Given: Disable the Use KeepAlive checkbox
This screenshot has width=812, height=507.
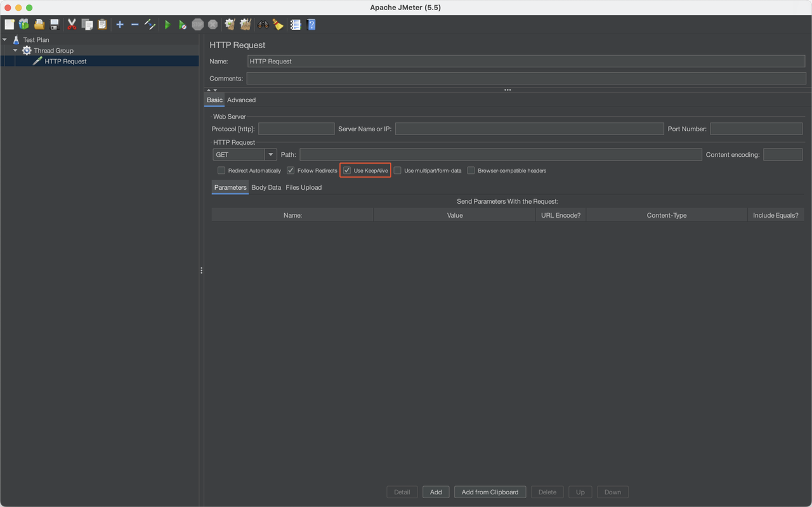Looking at the screenshot, I should coord(346,170).
